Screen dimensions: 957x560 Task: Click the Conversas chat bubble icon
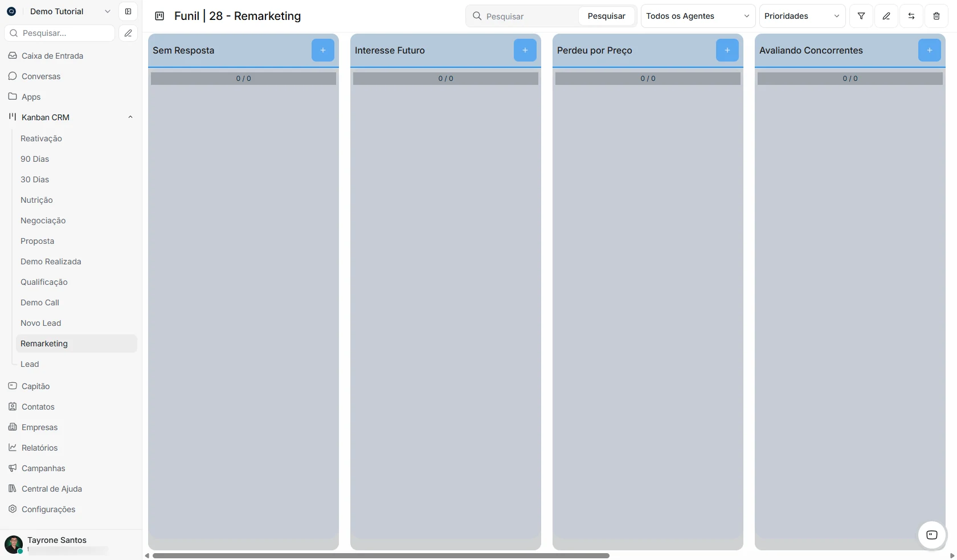click(x=13, y=76)
